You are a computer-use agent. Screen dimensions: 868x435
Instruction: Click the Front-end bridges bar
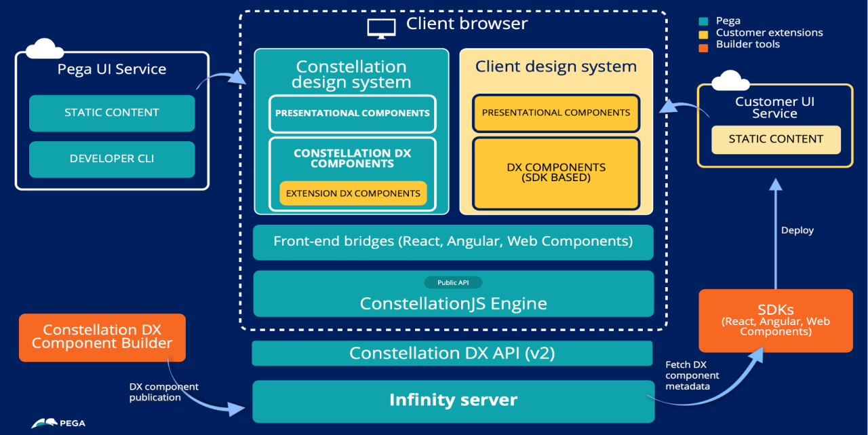coord(453,242)
